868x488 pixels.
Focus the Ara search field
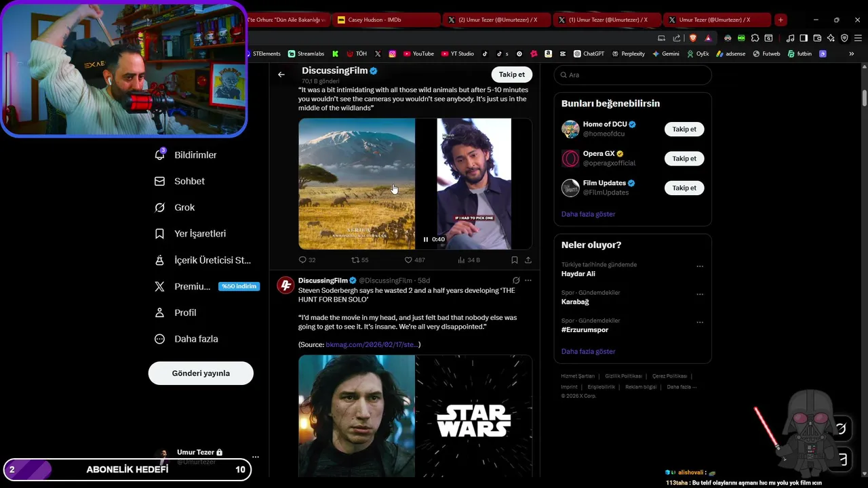click(x=633, y=75)
